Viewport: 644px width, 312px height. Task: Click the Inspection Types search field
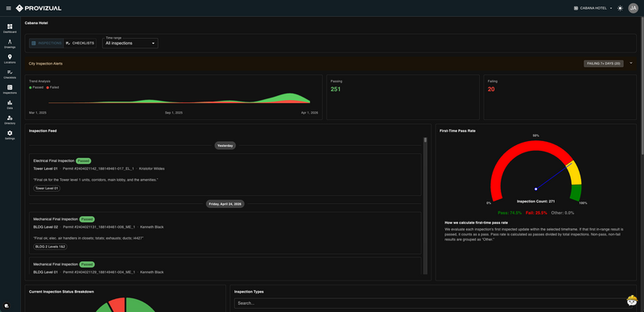(431, 303)
